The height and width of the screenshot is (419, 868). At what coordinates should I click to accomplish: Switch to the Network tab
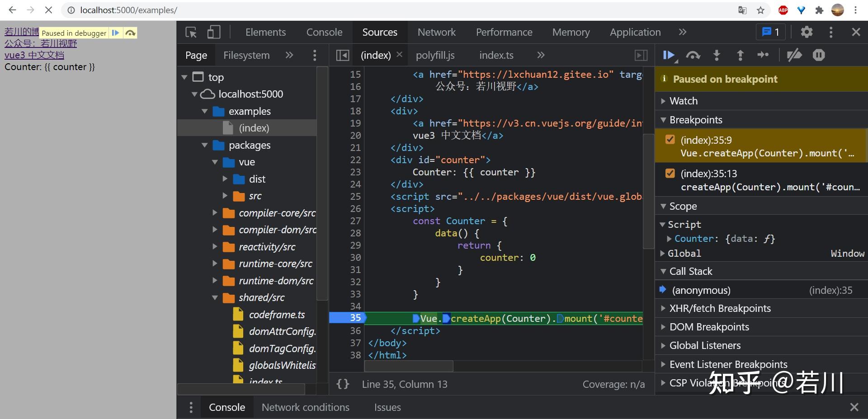(436, 32)
